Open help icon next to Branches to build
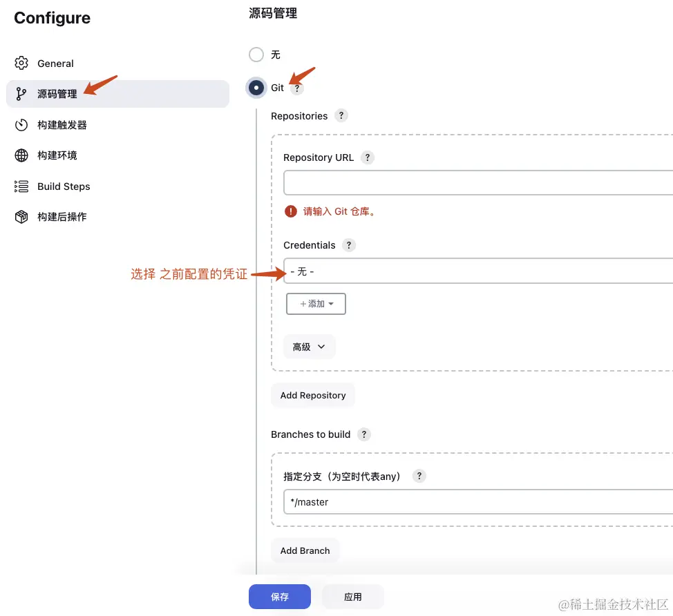Image resolution: width=673 pixels, height=616 pixels. point(364,434)
